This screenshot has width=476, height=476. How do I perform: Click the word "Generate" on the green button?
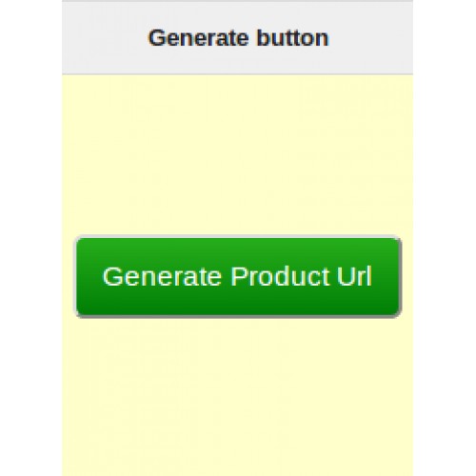click(162, 276)
